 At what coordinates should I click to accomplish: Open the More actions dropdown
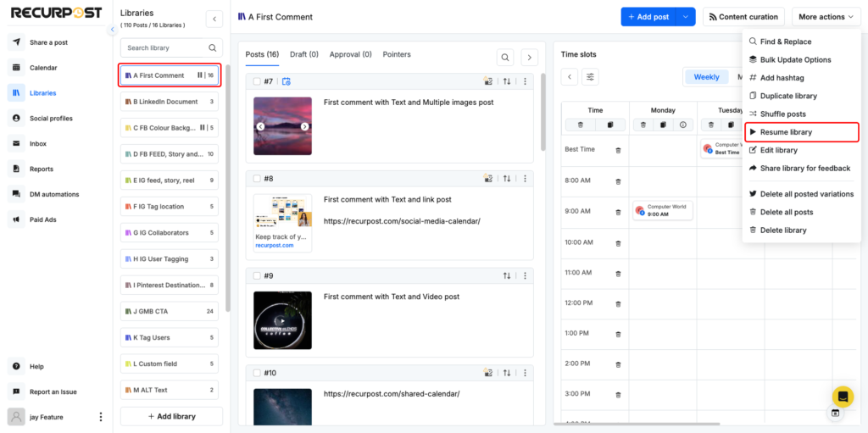click(826, 17)
